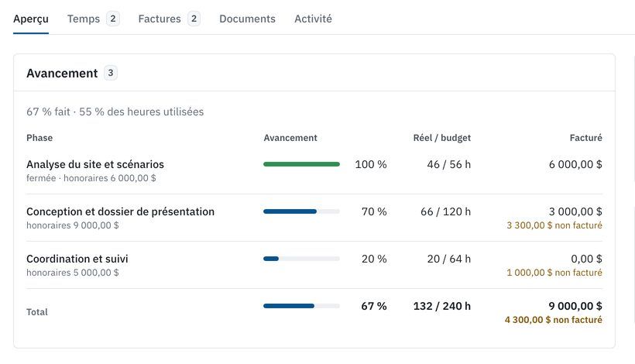Click 'fermée · honoraires 6 000,00 $' subtitle
This screenshot has height=364, width=635.
pyautogui.click(x=91, y=178)
